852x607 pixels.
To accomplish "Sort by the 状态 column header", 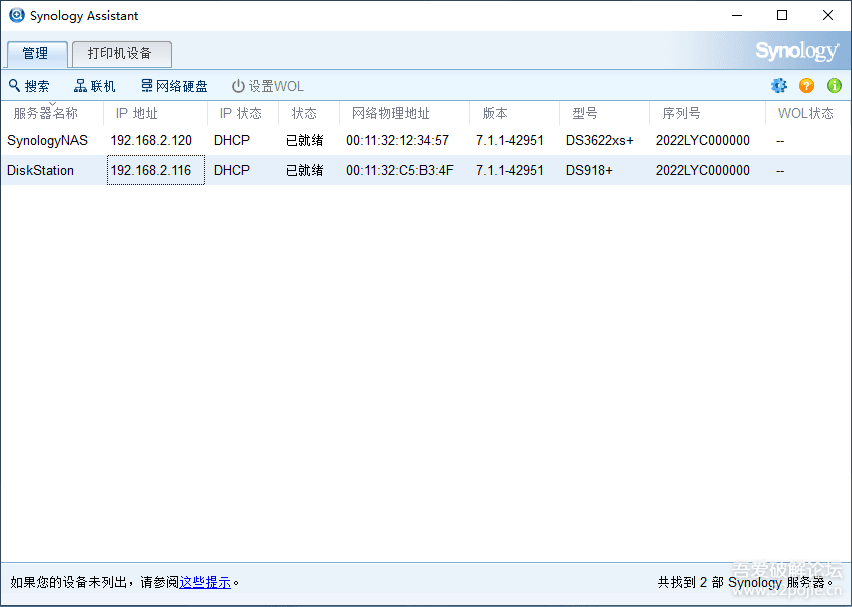I will (x=309, y=114).
